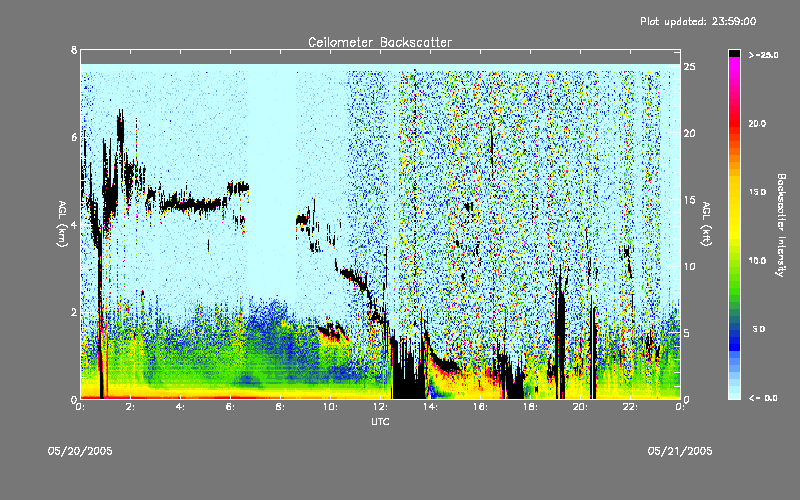This screenshot has width=800, height=500.
Task: Click the '20' kft tick label
Action: (689, 133)
